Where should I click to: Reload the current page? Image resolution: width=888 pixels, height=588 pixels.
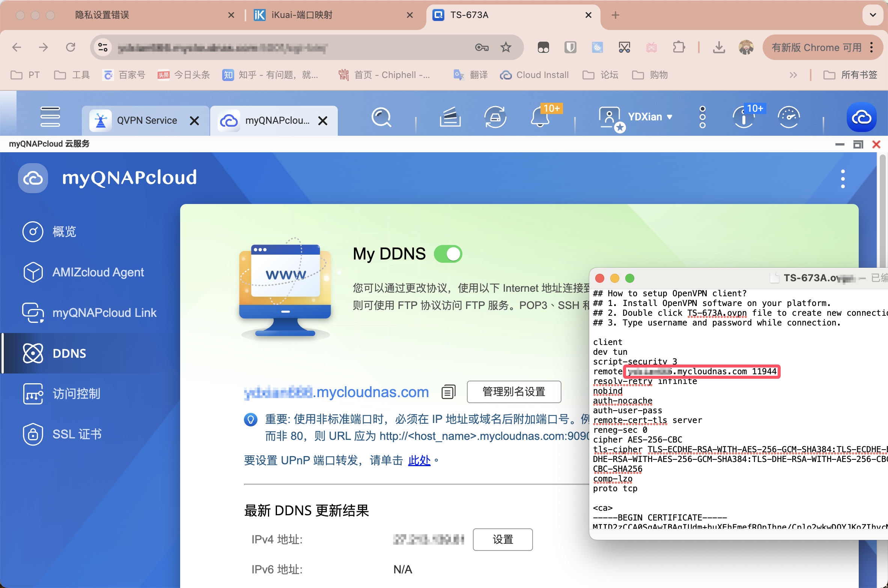71,47
